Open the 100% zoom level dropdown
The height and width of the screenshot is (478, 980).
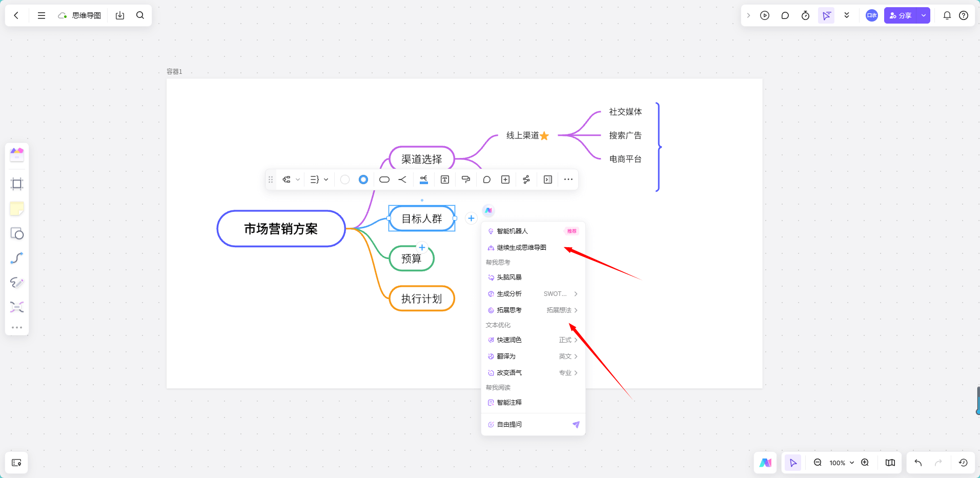(842, 463)
